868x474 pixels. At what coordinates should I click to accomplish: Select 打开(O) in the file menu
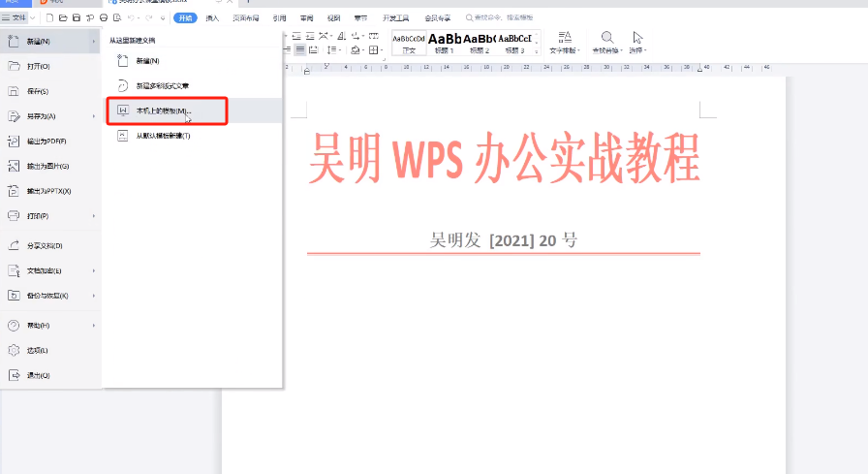point(49,66)
